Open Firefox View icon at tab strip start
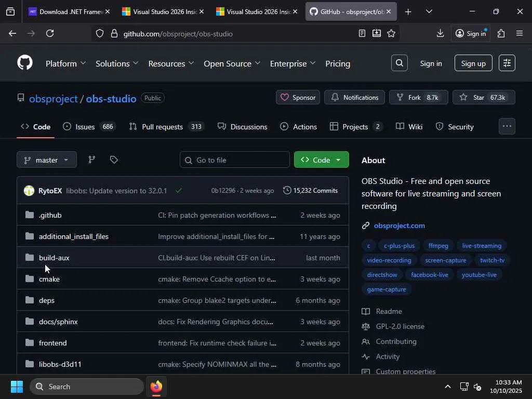The height and width of the screenshot is (399, 532). click(x=10, y=12)
